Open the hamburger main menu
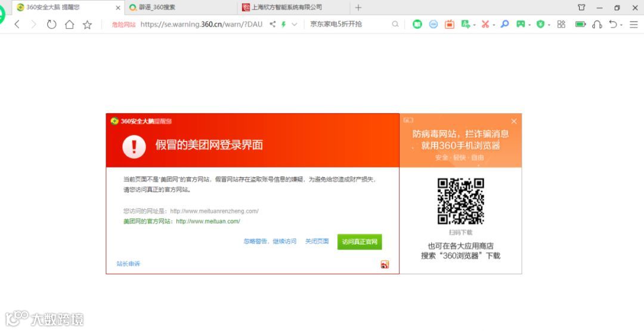Image resolution: width=644 pixels, height=331 pixels. [634, 24]
